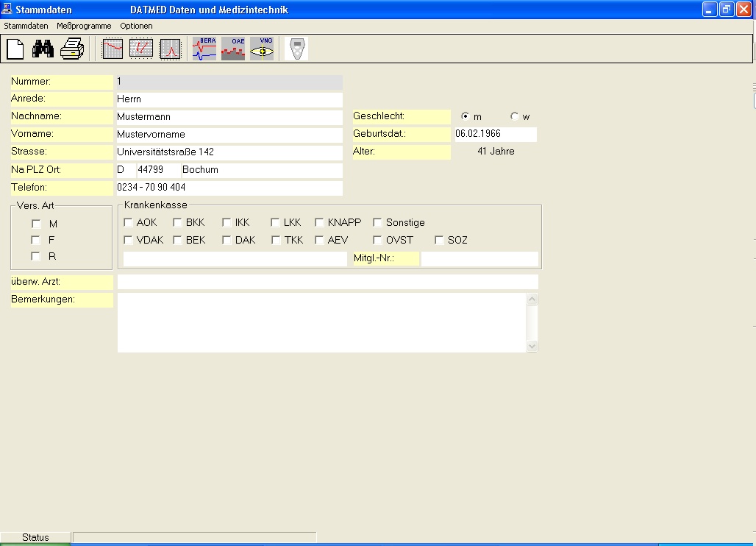Open the Stammdaten menu
Image resolution: width=756 pixels, height=546 pixels.
26,26
